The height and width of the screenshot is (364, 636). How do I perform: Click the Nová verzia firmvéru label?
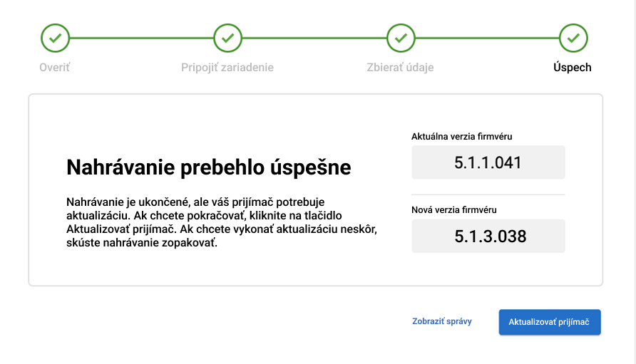coord(454,210)
